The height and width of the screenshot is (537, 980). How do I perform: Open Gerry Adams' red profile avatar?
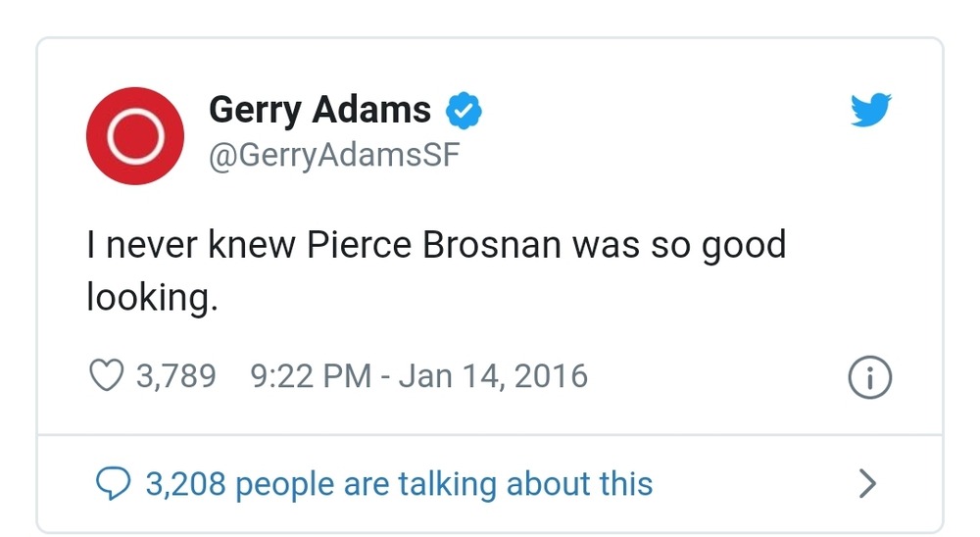click(x=135, y=136)
